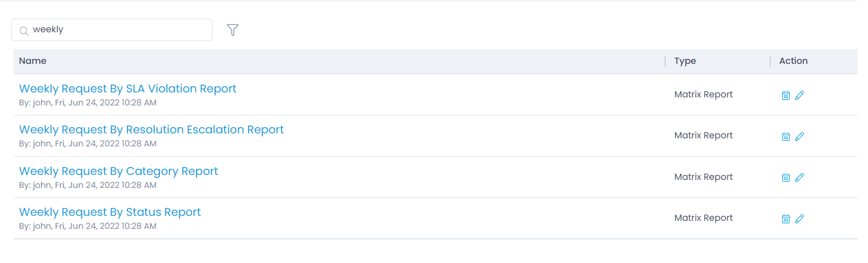Viewport: 868px width, 263px height.
Task: Open Weekly Request By SLA Violation Report
Action: click(x=127, y=89)
